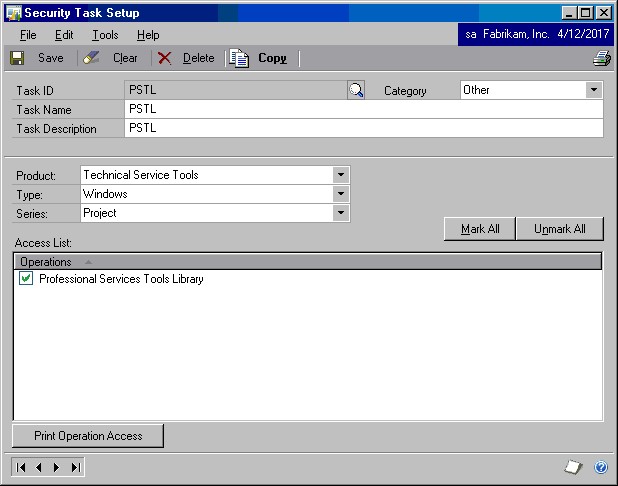Go to previous record arrow
This screenshot has height=486, width=618.
[x=39, y=467]
